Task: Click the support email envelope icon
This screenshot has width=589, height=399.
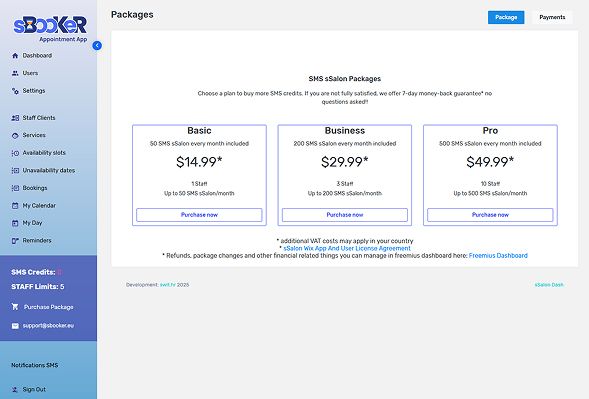Action: point(15,326)
